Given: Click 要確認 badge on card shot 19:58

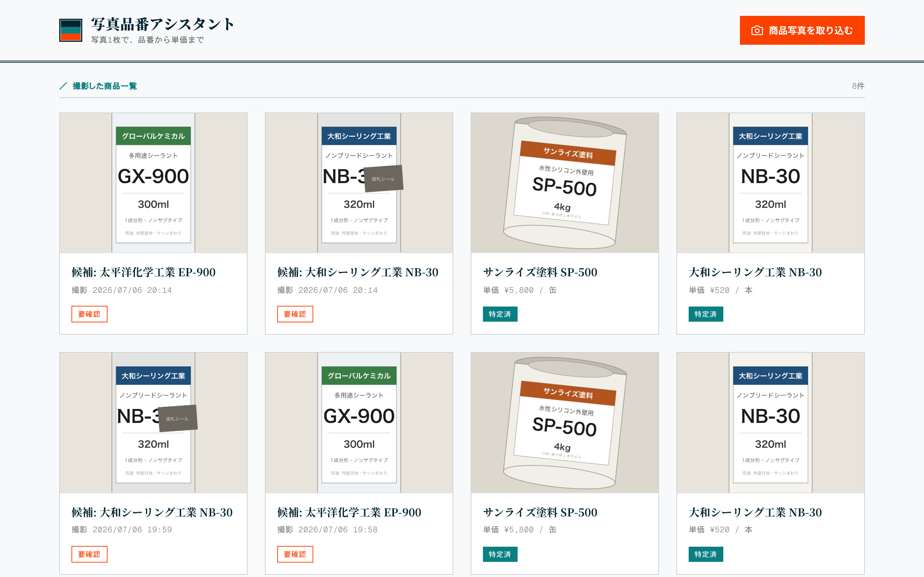Looking at the screenshot, I should pyautogui.click(x=295, y=554).
